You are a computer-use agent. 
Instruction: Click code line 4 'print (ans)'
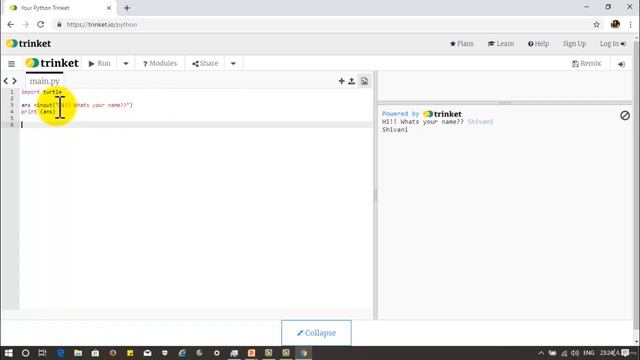tap(38, 111)
